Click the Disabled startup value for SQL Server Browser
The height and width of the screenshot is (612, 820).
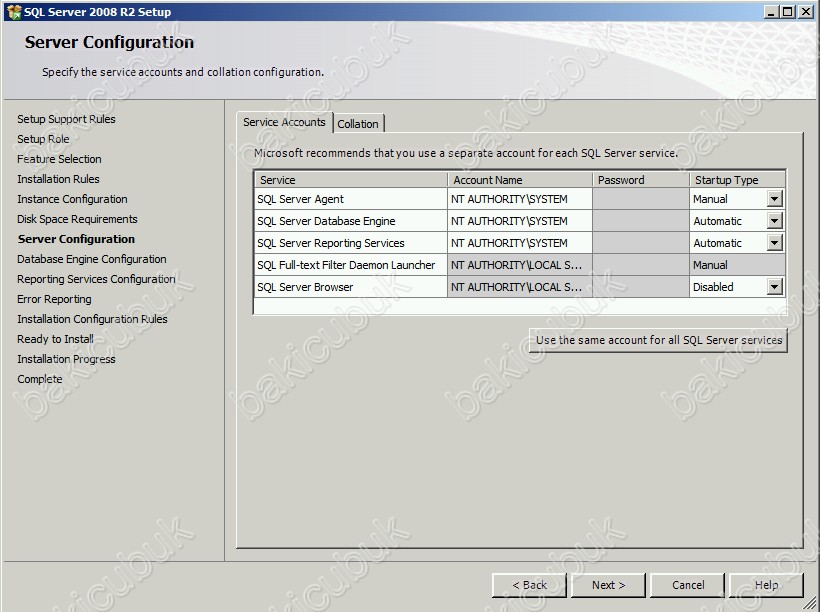[713, 287]
